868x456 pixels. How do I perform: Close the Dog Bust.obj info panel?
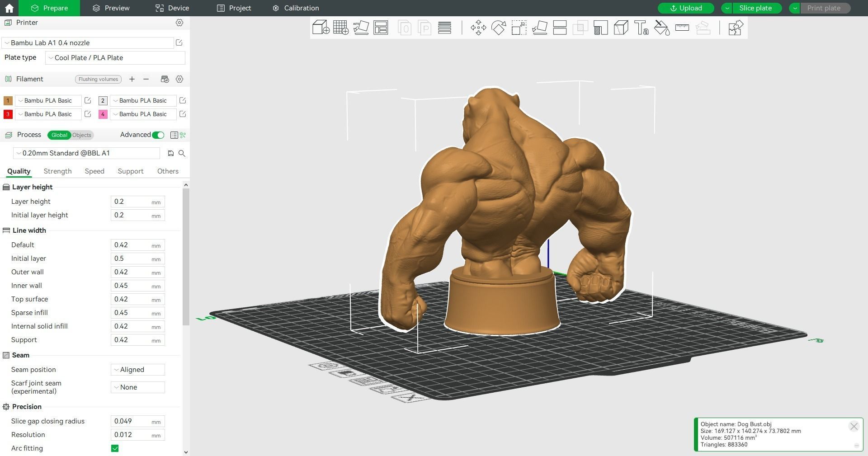(x=854, y=427)
